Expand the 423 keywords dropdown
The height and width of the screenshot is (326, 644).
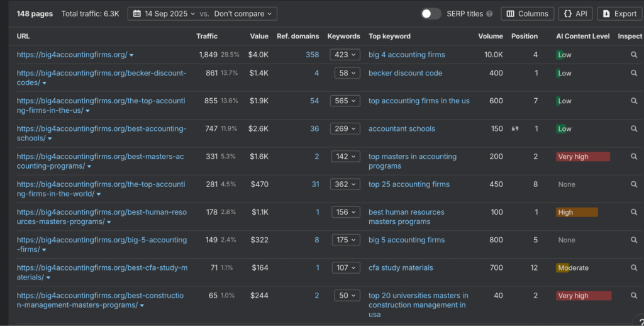[x=345, y=55]
